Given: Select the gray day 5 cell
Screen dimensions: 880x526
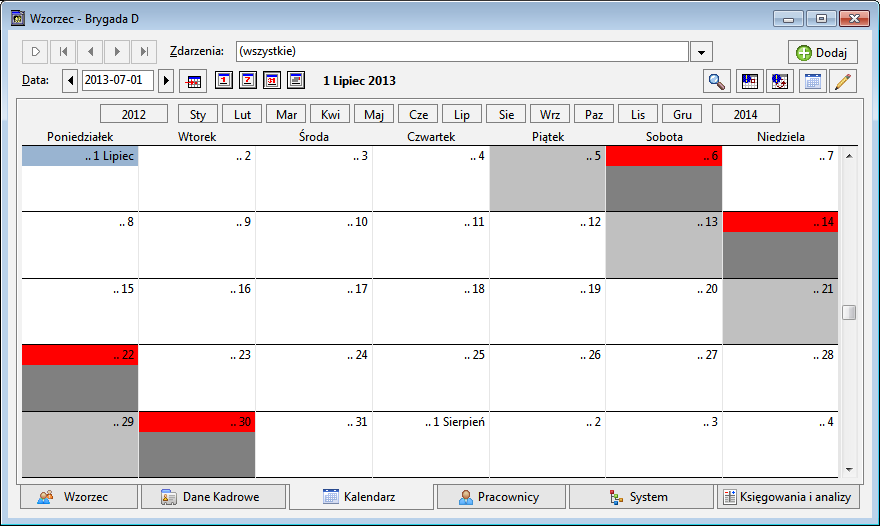Looking at the screenshot, I should 547,179.
